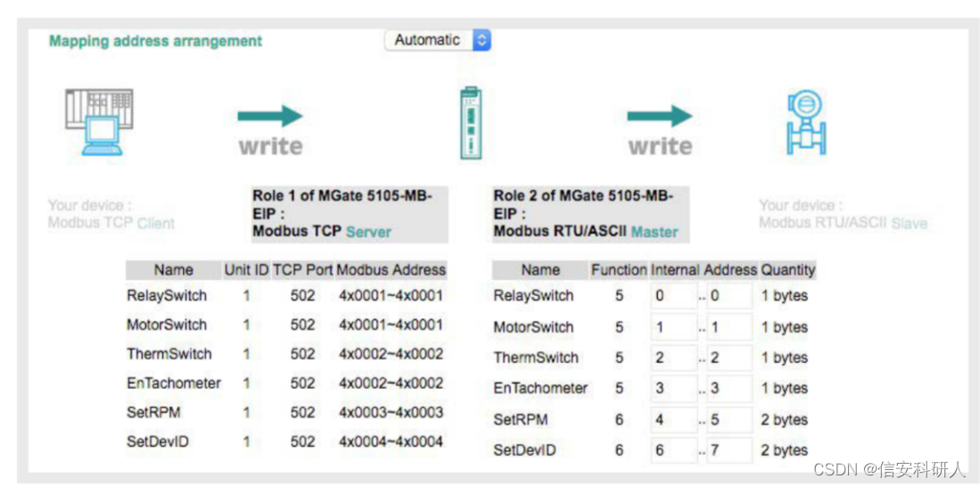
Task: Edit EnTachometer internal address start field
Action: [674, 388]
